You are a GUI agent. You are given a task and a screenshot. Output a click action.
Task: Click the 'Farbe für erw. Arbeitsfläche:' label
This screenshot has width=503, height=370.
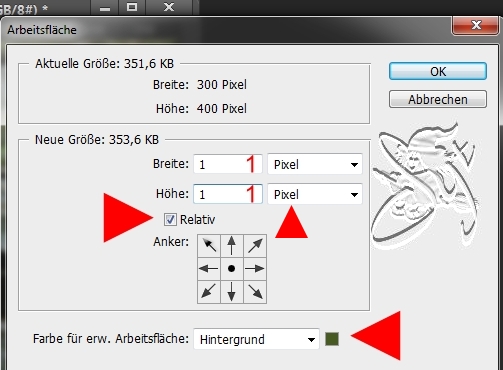click(111, 339)
